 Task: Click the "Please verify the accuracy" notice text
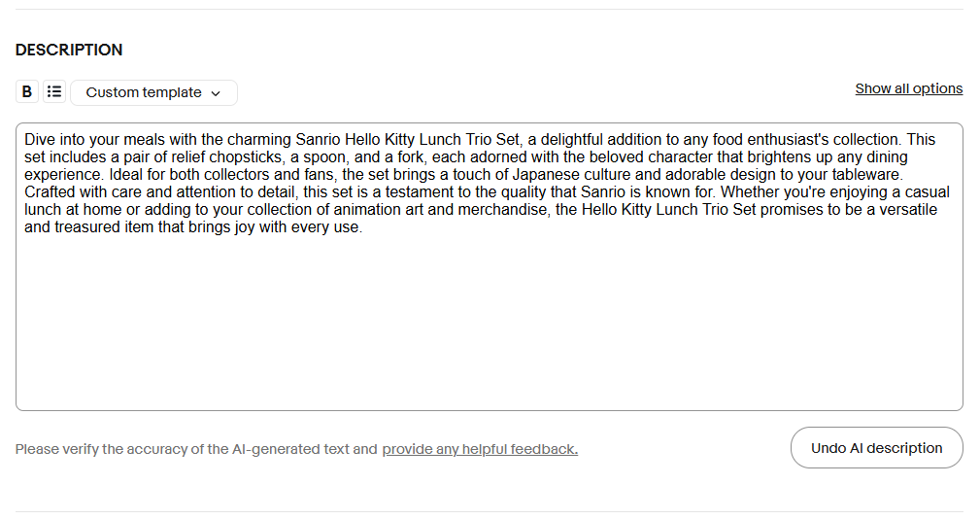195,449
